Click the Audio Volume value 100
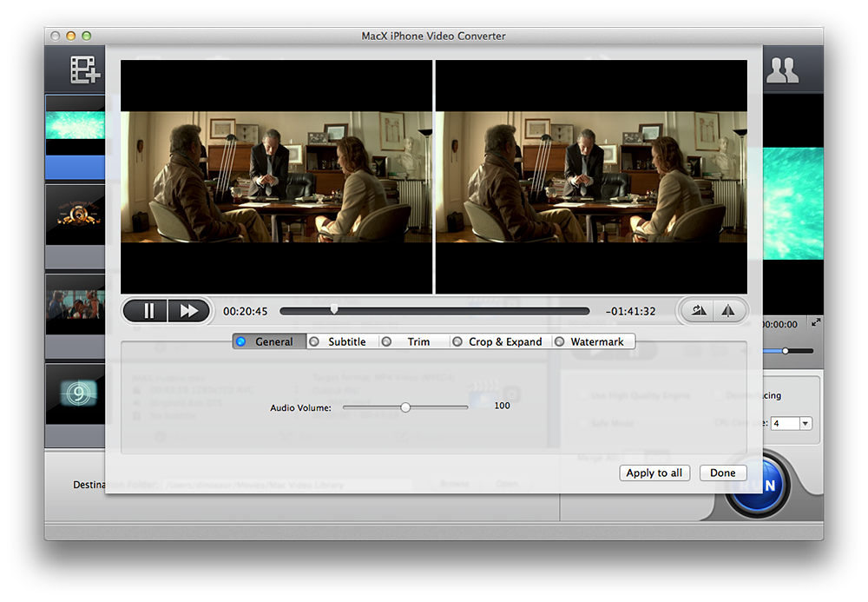868x602 pixels. (x=502, y=406)
